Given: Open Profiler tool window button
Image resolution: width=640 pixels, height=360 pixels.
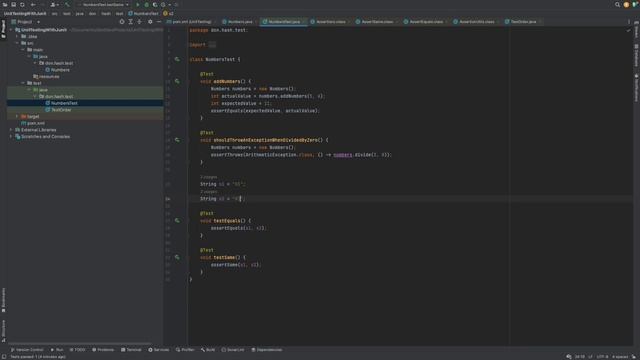Looking at the screenshot, I should click(185, 350).
